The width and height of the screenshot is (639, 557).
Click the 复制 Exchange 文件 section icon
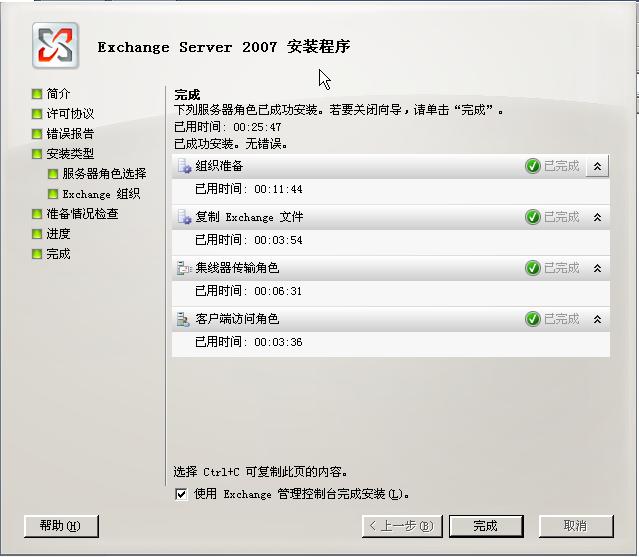click(184, 217)
